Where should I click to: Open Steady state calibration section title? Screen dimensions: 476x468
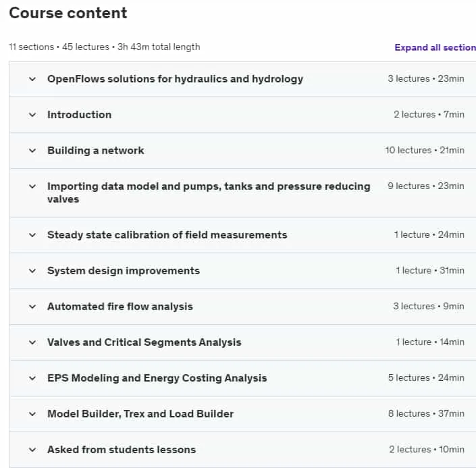click(x=167, y=235)
